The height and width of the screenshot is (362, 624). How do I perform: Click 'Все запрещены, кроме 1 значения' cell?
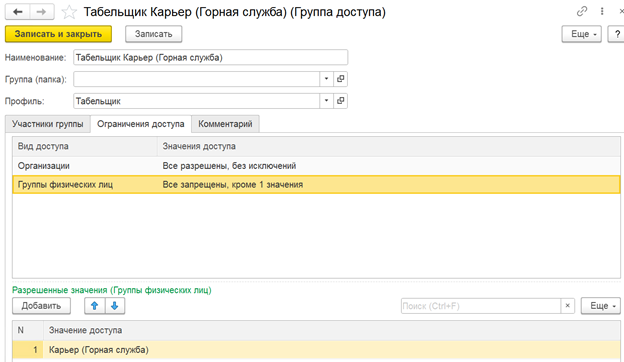(x=233, y=185)
